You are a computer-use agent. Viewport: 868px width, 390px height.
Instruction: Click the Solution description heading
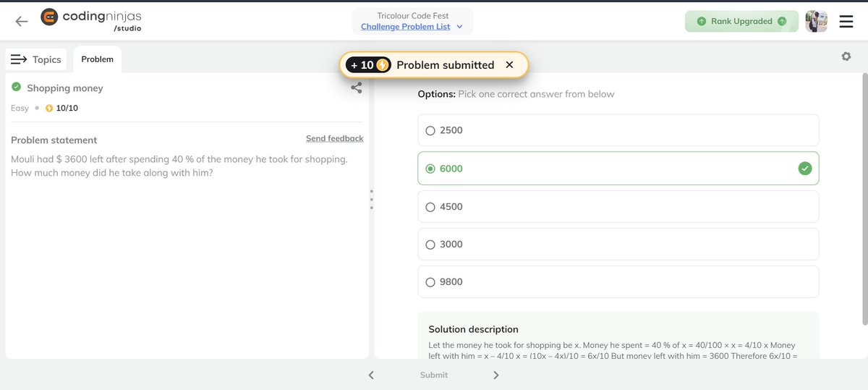click(474, 329)
